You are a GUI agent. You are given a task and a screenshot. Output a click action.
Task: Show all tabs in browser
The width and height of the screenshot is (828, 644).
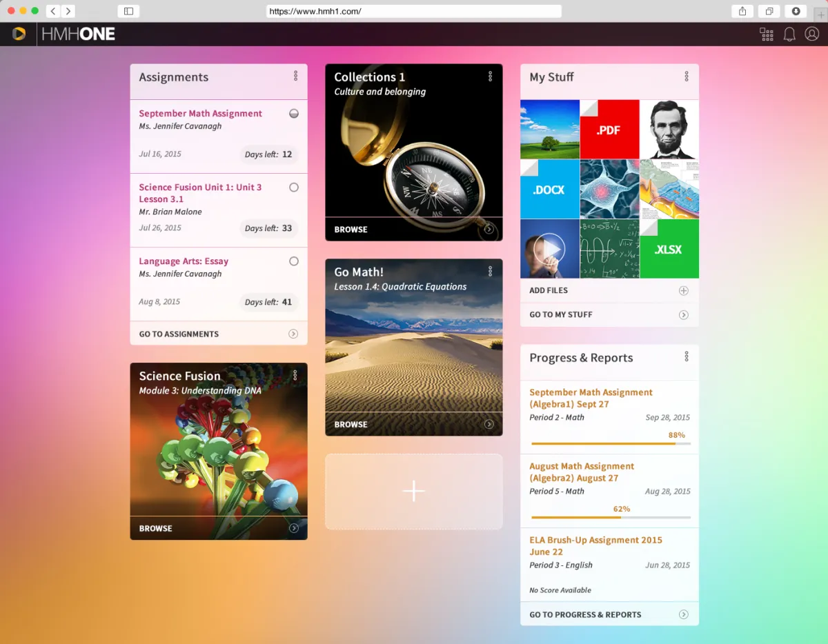tap(769, 11)
